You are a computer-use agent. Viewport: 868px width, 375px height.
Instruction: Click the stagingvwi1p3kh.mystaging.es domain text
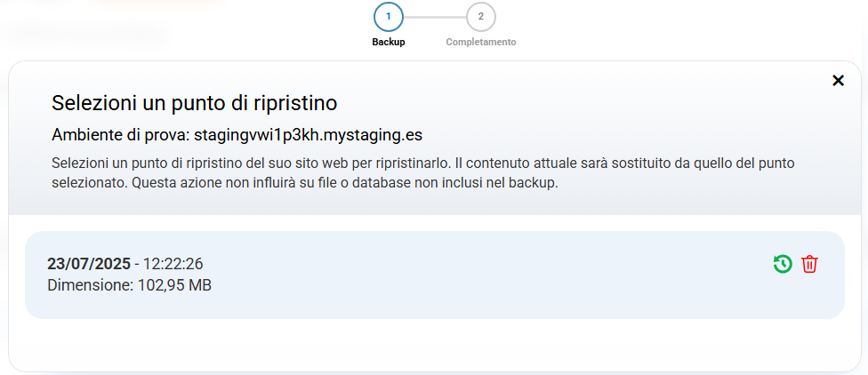tap(308, 136)
